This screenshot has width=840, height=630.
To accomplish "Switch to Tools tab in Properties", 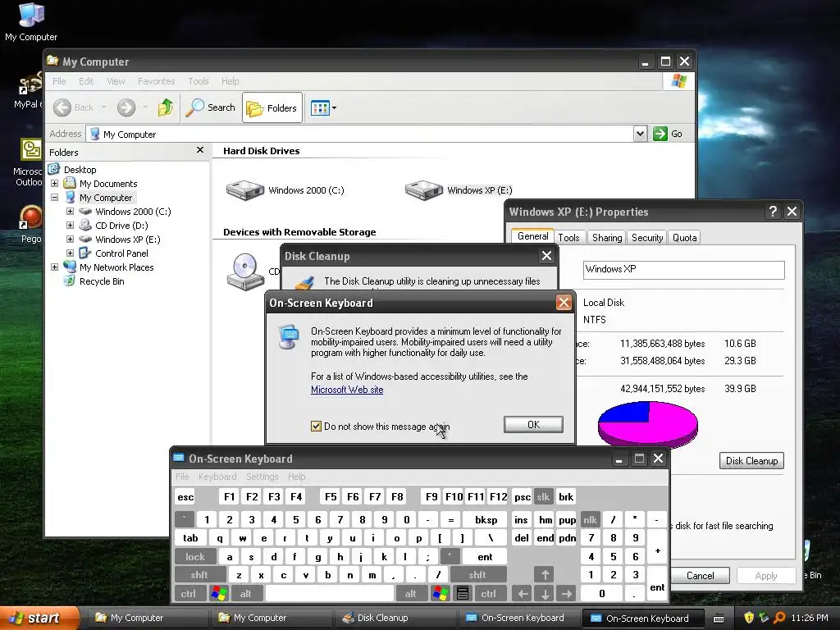I will (x=568, y=238).
